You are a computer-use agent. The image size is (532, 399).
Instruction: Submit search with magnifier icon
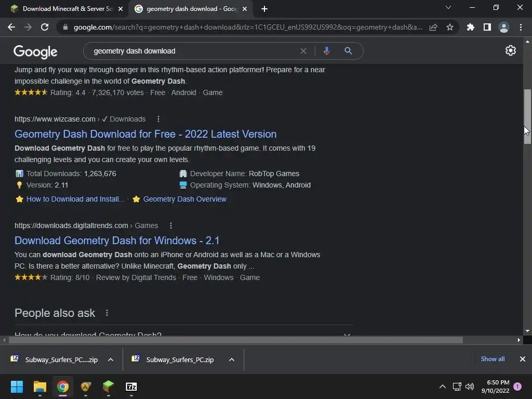[348, 51]
